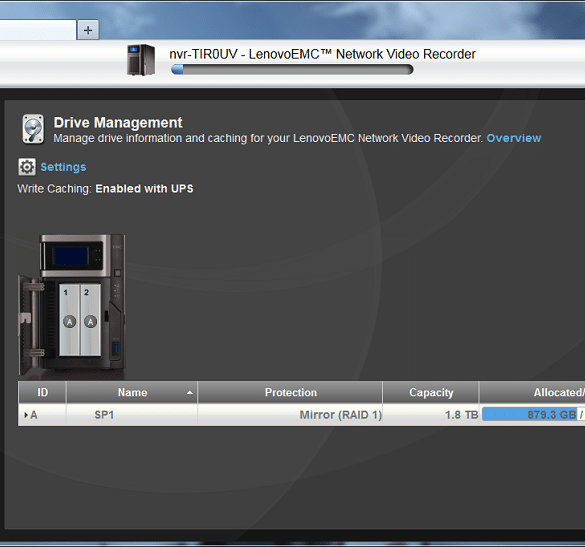Open a new browser tab with plus button
The image size is (585, 547).
[88, 30]
